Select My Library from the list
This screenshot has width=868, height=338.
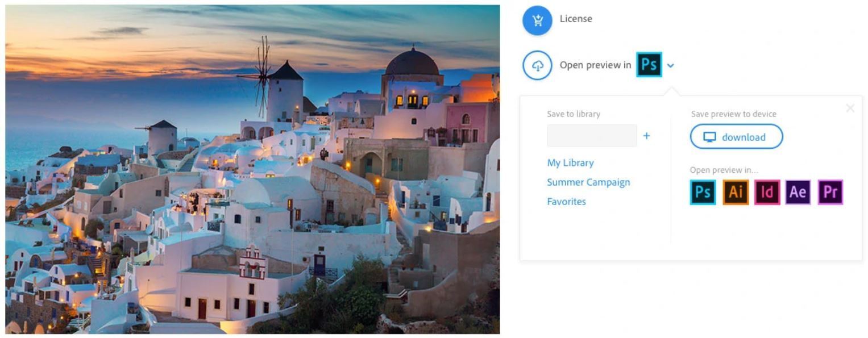point(570,163)
